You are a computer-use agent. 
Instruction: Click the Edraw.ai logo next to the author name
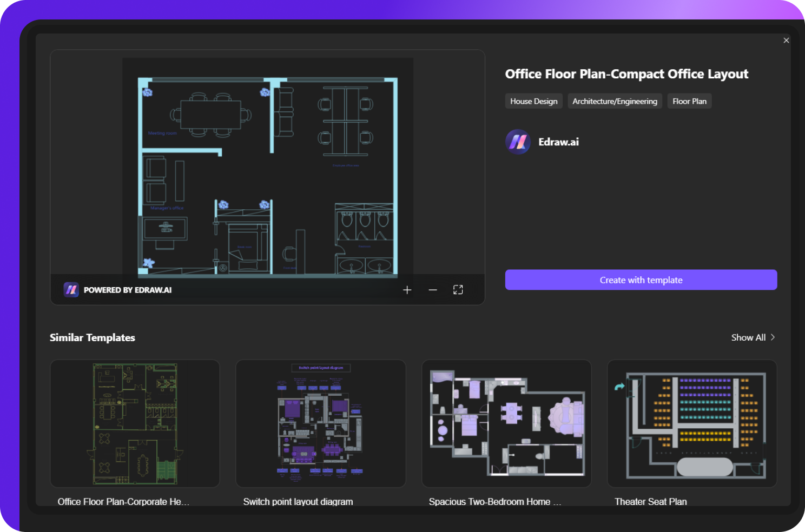point(518,142)
